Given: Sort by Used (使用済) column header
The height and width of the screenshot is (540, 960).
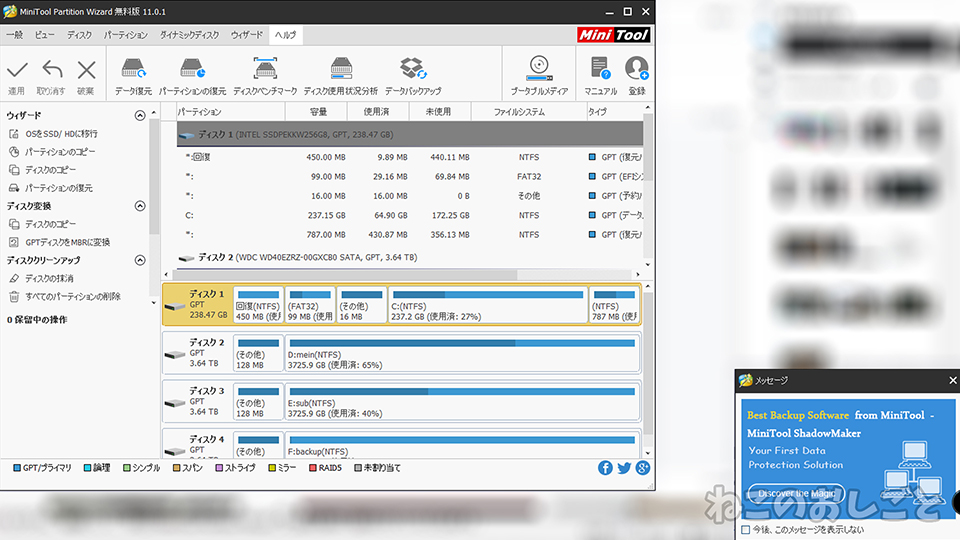Looking at the screenshot, I should pyautogui.click(x=377, y=112).
